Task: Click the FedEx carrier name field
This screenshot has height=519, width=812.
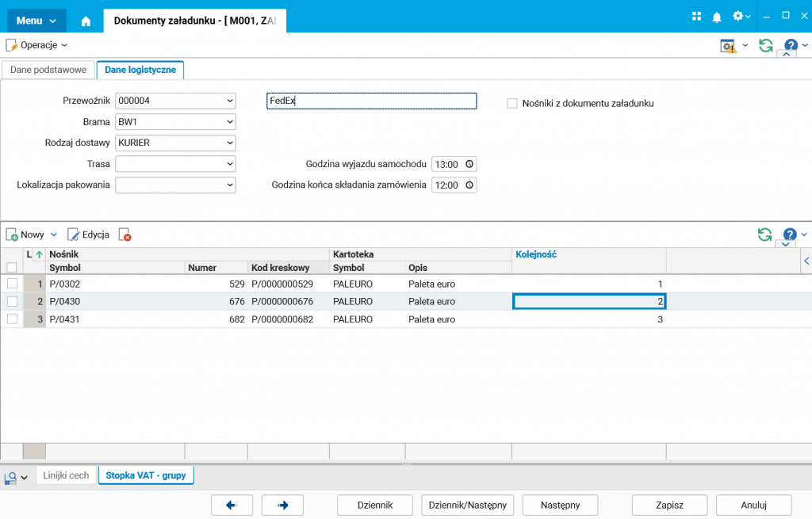Action: point(371,101)
